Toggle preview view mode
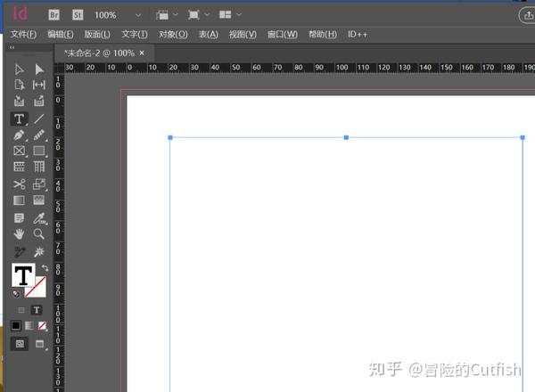Viewport: 535px width, 392px height. point(40,344)
